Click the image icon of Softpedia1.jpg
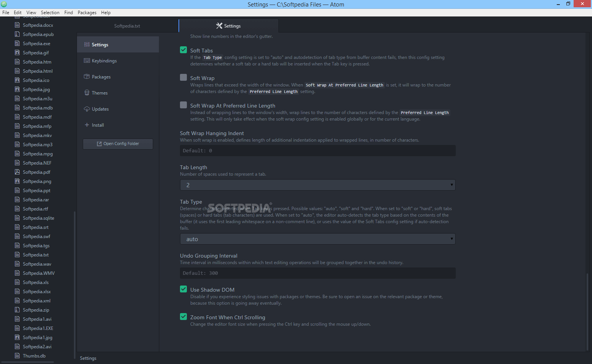592x364 pixels. click(x=17, y=337)
